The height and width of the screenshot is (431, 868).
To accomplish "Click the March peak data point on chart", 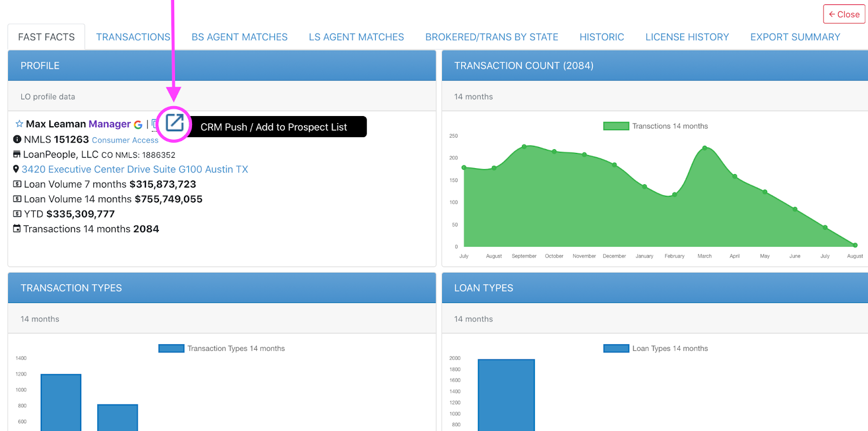I will point(705,147).
